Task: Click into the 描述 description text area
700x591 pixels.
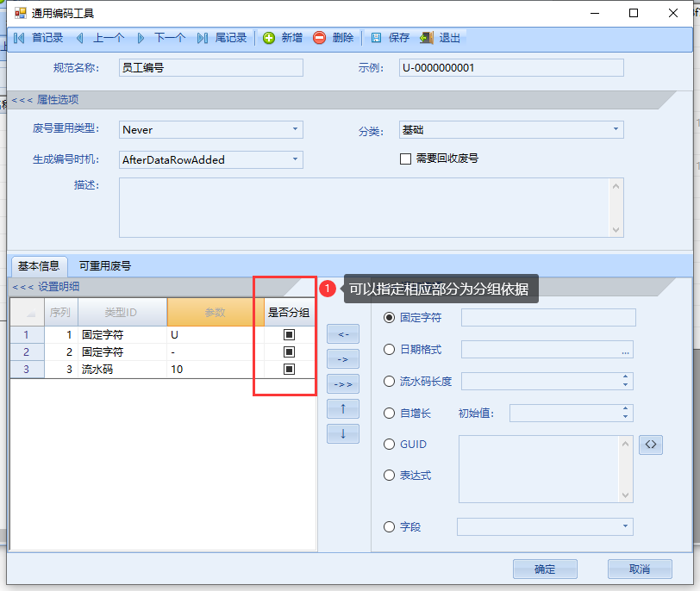Action: 365,208
